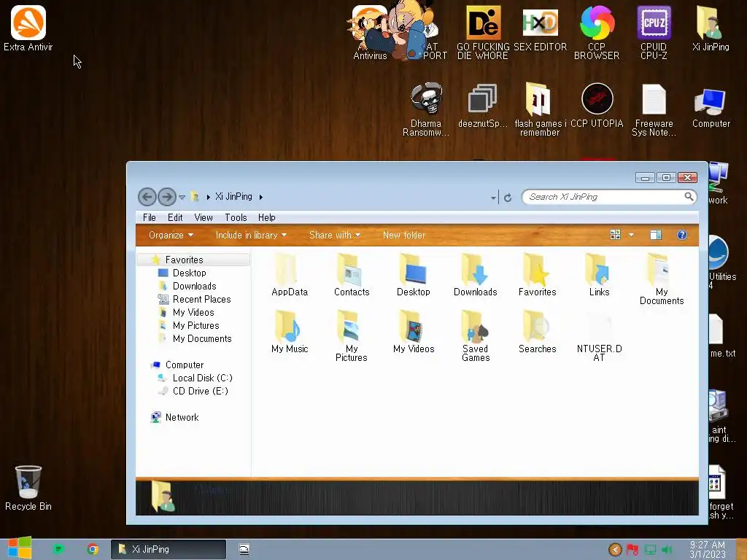Open the AppData folder
The width and height of the screenshot is (747, 560).
click(x=289, y=275)
